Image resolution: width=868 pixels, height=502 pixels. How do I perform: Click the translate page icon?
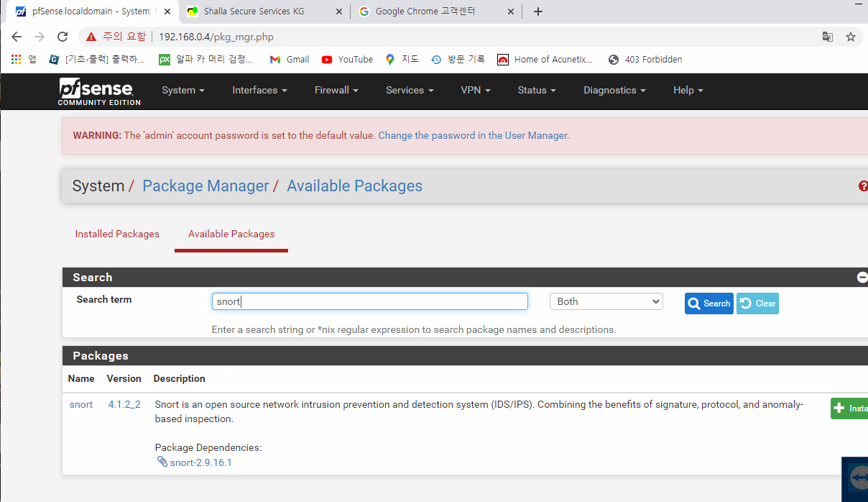[828, 37]
